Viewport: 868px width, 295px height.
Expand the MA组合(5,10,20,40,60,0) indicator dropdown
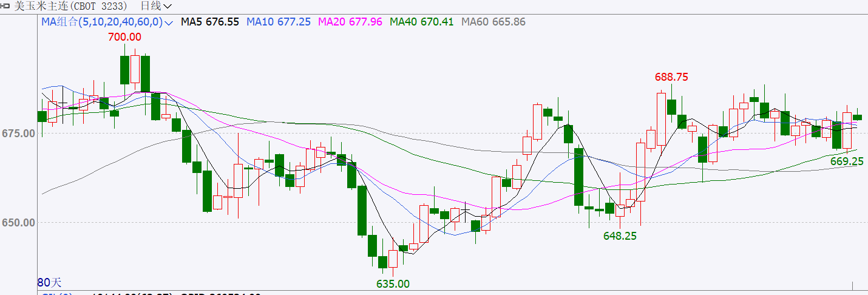click(x=108, y=22)
